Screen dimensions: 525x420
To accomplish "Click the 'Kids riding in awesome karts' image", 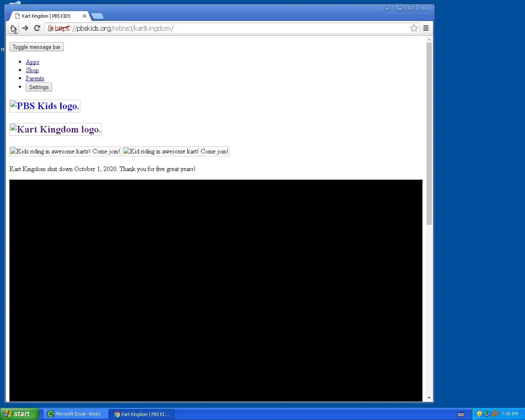I will [65, 151].
